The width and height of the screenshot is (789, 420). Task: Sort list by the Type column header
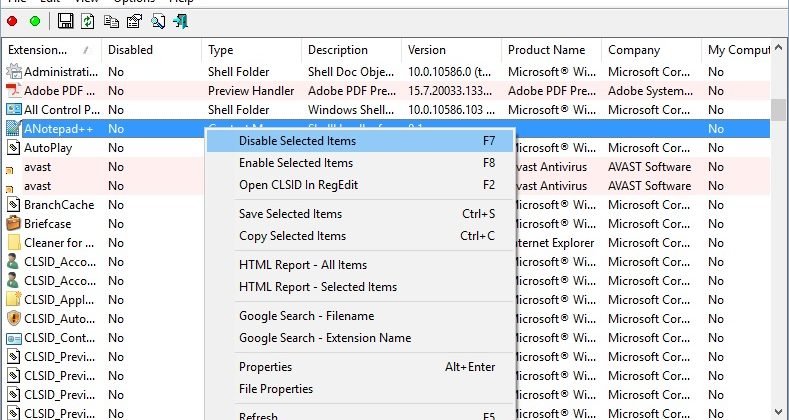(x=220, y=50)
